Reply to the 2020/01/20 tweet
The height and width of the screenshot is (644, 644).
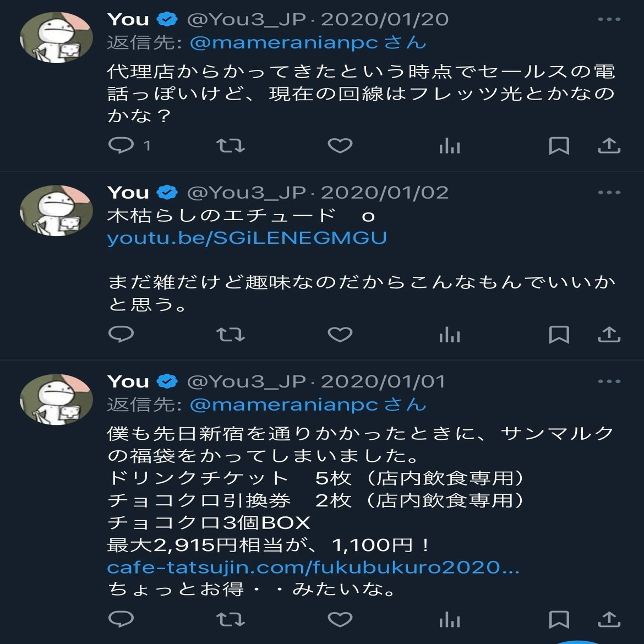coord(121,145)
